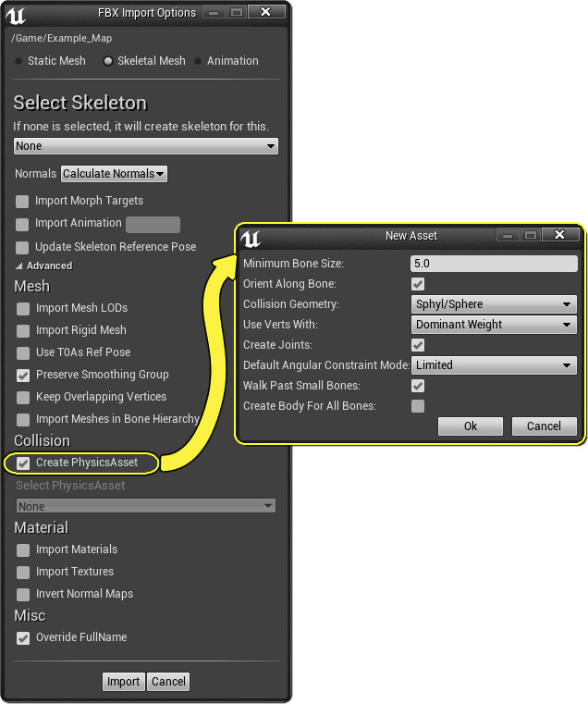The height and width of the screenshot is (704, 588).
Task: Select Animation radio button
Action: click(198, 61)
